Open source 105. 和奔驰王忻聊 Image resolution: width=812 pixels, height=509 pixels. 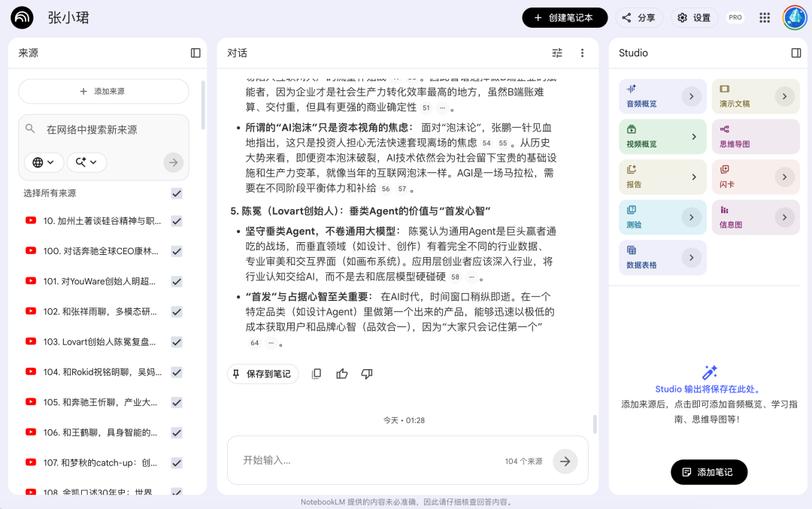point(101,402)
